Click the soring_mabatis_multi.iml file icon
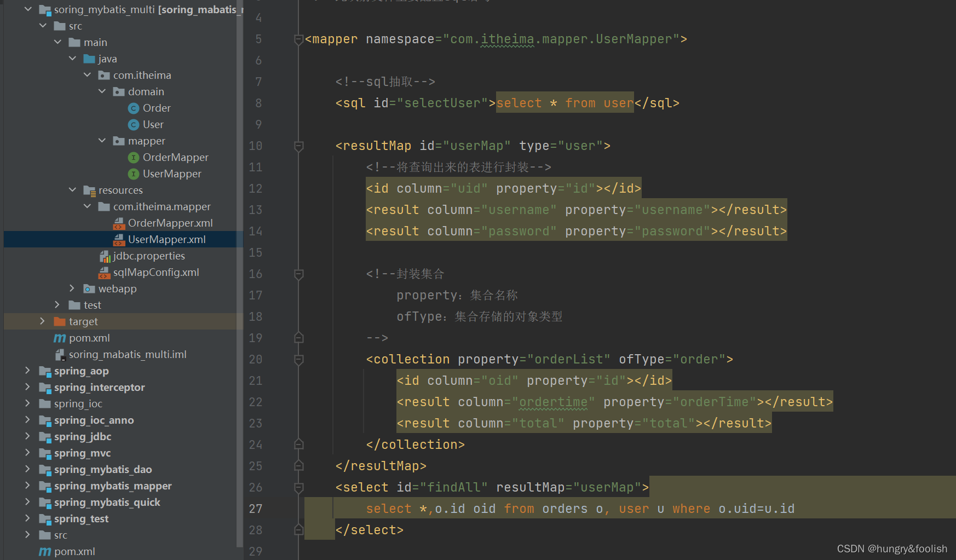Viewport: 956px width, 560px height. click(60, 355)
